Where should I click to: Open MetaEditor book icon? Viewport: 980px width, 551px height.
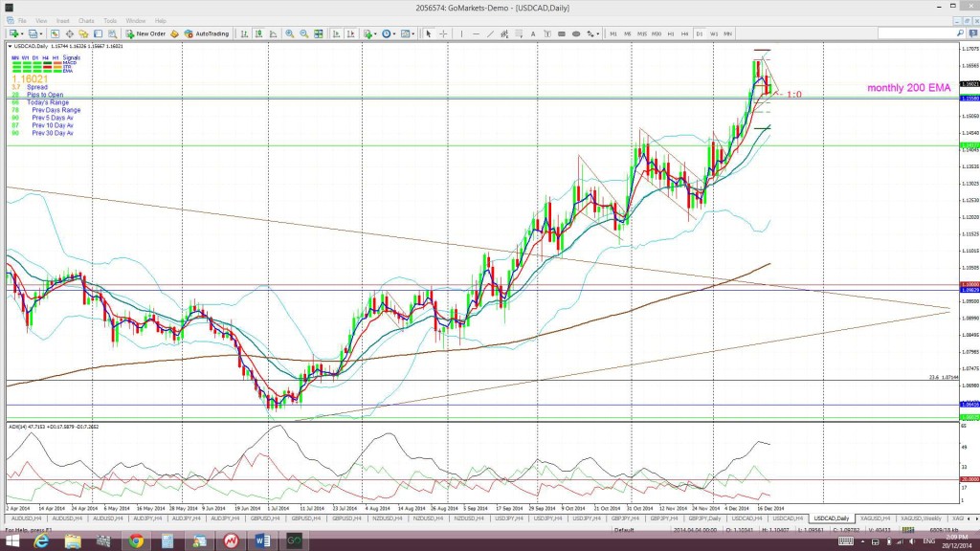tap(174, 33)
